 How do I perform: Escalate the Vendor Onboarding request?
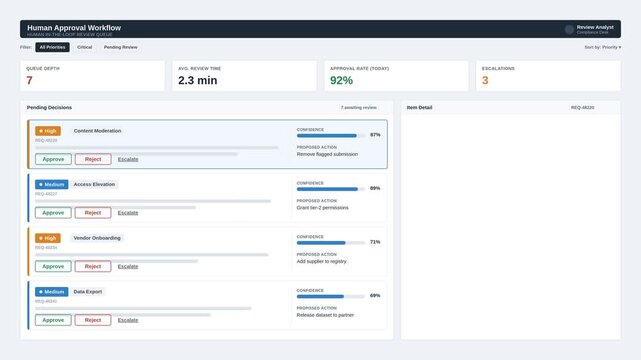click(x=128, y=266)
